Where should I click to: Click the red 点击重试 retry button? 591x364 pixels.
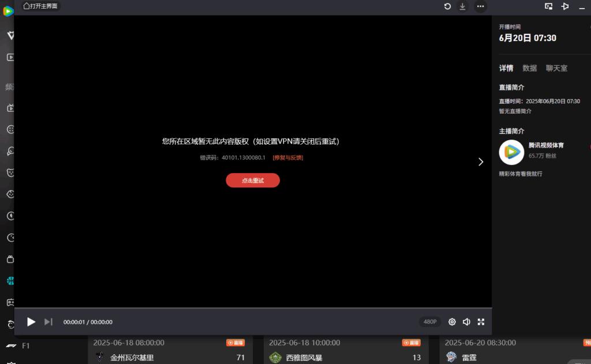click(x=253, y=181)
